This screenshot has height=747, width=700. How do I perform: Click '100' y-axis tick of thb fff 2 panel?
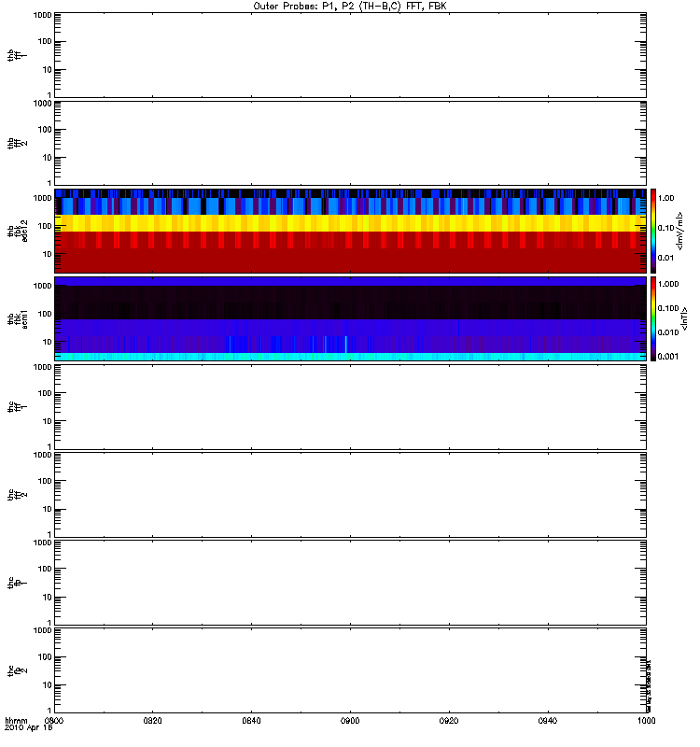coord(45,130)
